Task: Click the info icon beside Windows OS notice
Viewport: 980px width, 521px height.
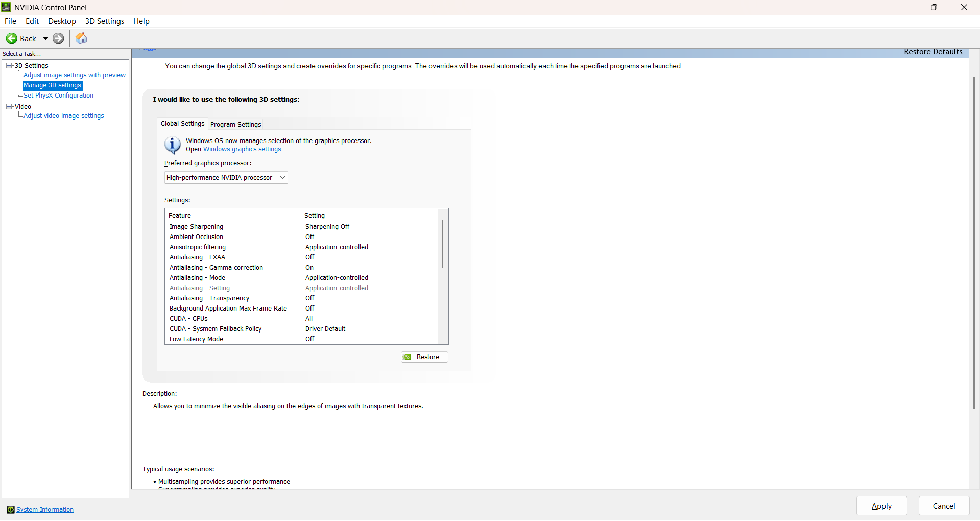Action: click(x=173, y=145)
